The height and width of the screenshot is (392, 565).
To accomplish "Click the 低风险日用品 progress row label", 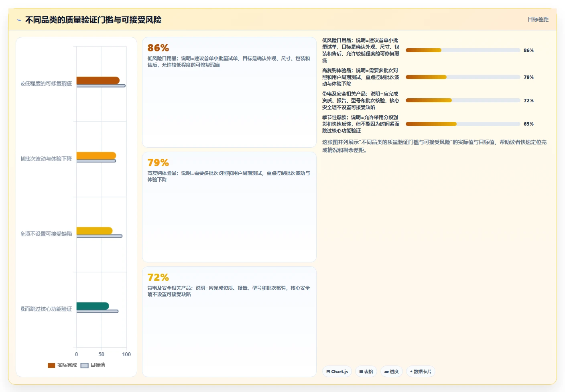I will pos(361,51).
